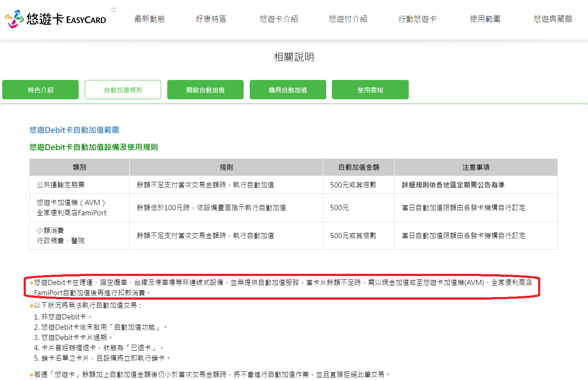Open the 使用範圍 menu
Screen dimensions: 588x380
coord(485,19)
